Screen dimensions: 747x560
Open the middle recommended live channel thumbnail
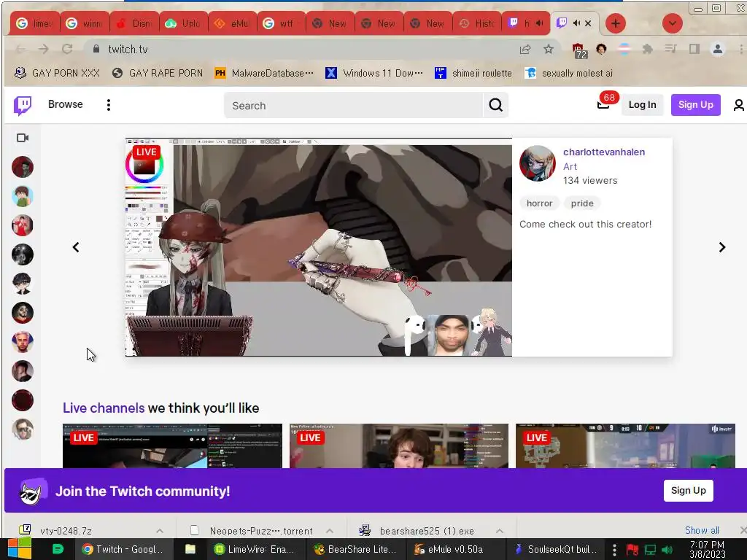click(399, 446)
